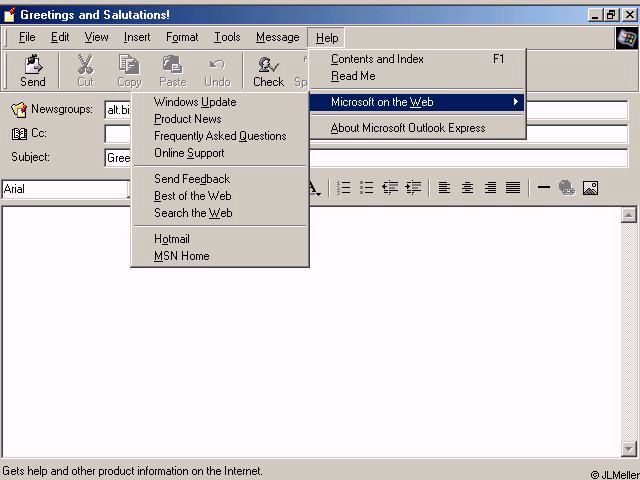Click the Copy toolbar icon

(x=129, y=64)
